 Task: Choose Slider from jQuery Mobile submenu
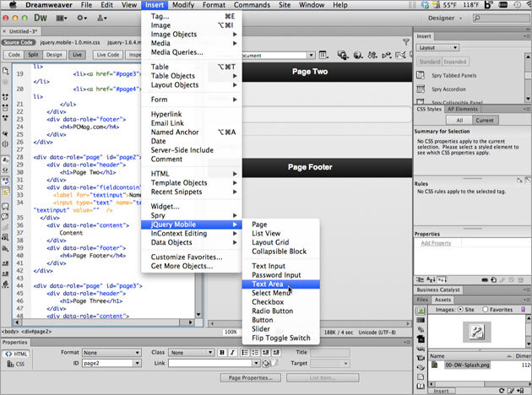click(281, 329)
